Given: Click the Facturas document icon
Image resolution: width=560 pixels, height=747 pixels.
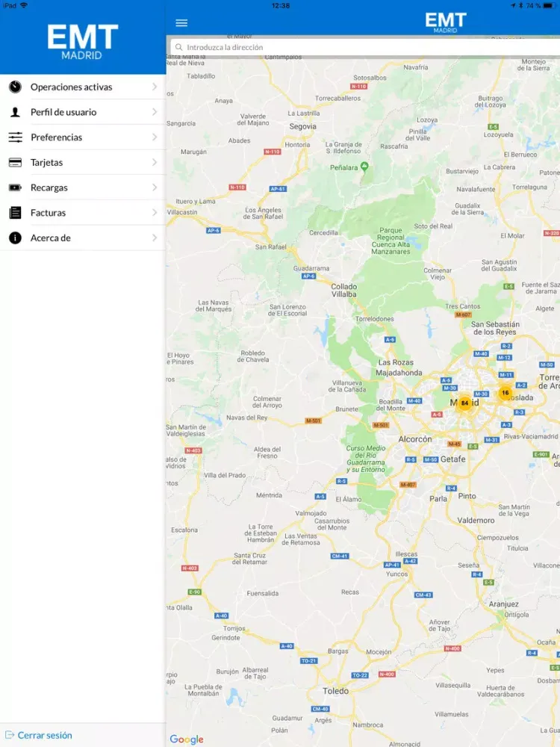Looking at the screenshot, I should pos(15,213).
